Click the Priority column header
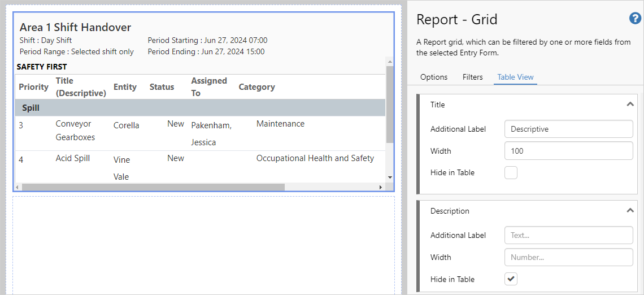The image size is (644, 295). point(33,87)
